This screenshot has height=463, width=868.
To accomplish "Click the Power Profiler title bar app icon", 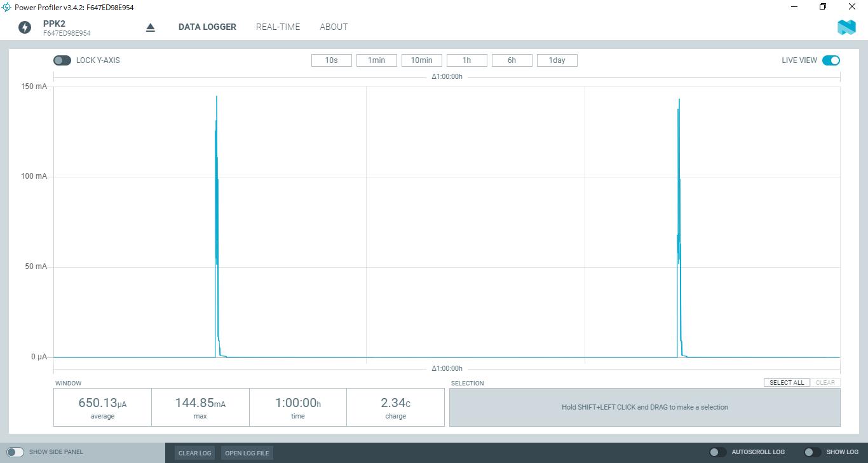I will tap(7, 7).
